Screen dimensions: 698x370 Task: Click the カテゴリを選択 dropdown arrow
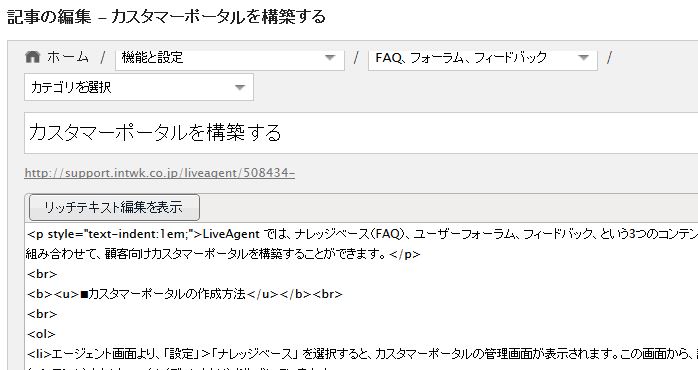click(239, 87)
